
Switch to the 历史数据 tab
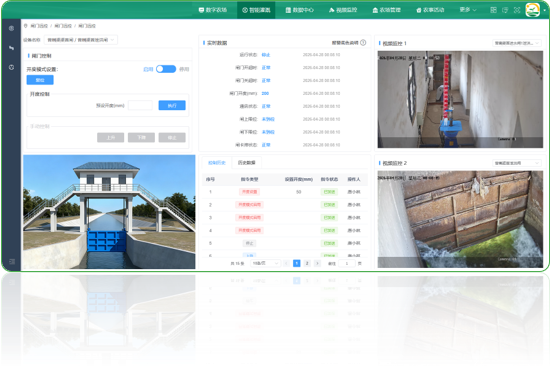pyautogui.click(x=246, y=163)
